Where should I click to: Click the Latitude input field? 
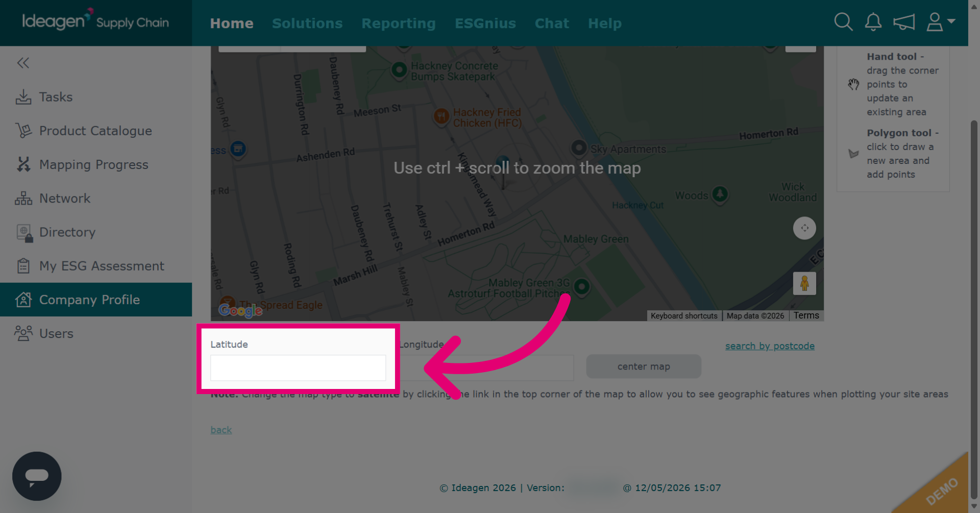coord(298,368)
